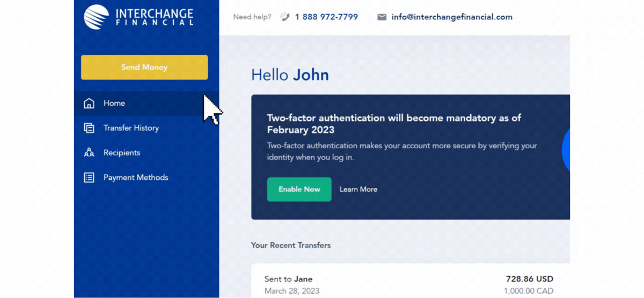Click the Payment Methods list icon
The height and width of the screenshot is (298, 644).
tap(89, 178)
